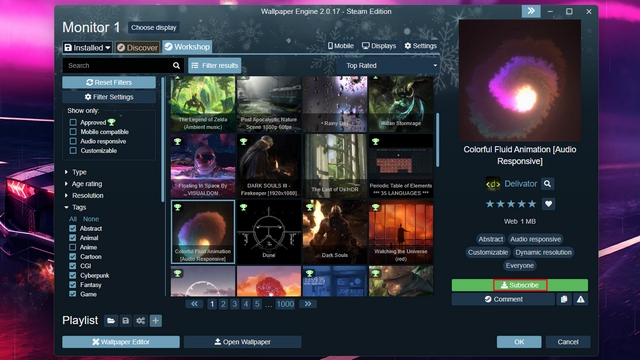Image resolution: width=640 pixels, height=360 pixels.
Task: Open the Top Rated sort dropdown
Action: [391, 65]
